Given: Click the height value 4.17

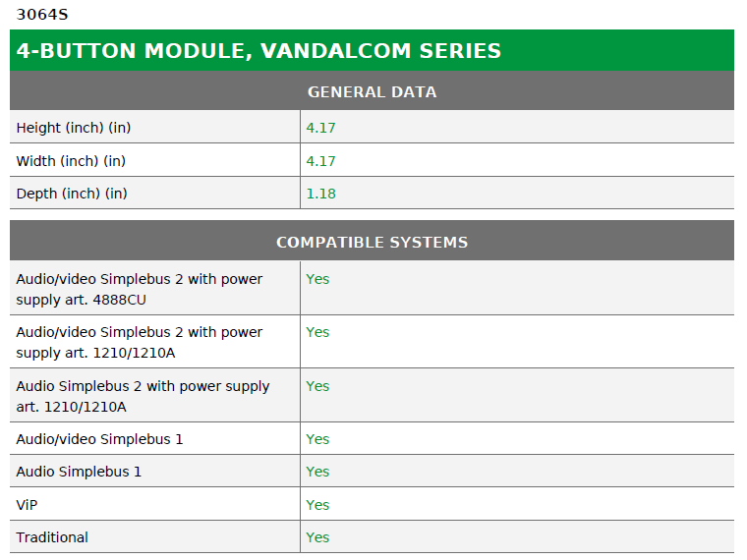Looking at the screenshot, I should [x=320, y=128].
